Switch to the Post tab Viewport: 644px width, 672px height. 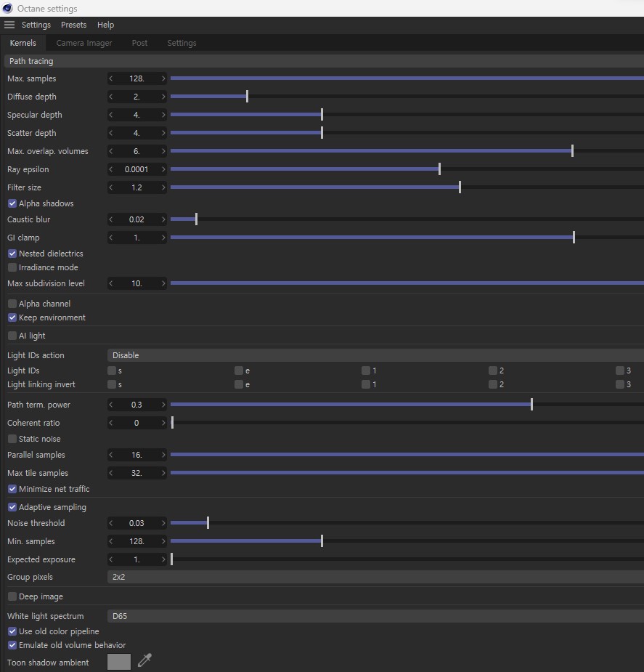[x=139, y=43]
